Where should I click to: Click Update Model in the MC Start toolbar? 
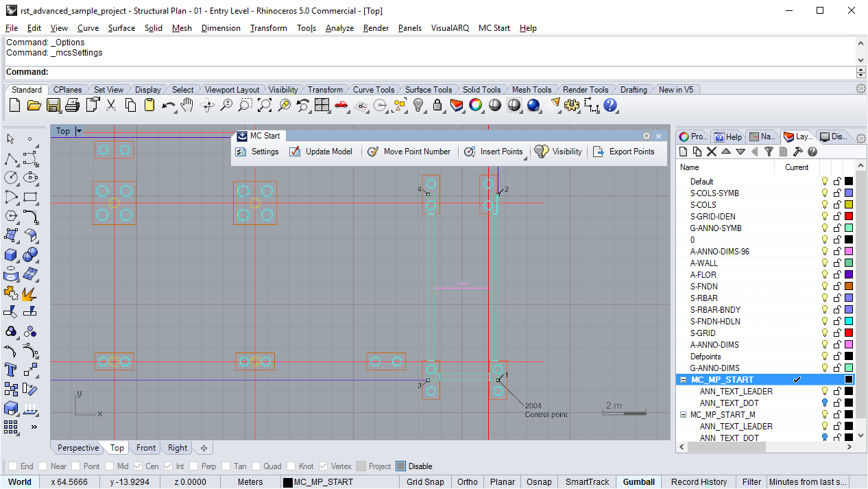coord(321,152)
